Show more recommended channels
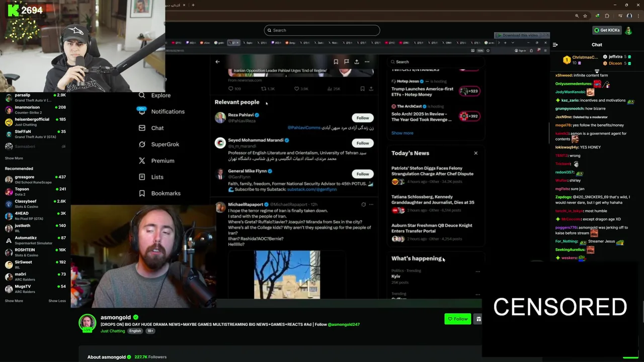The image size is (644, 362). [14, 301]
